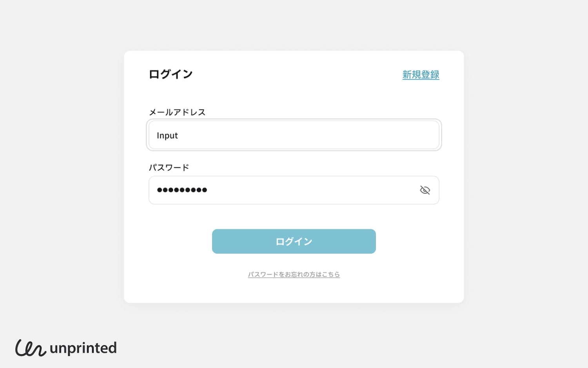
Task: Click the brand logo in the bottom corner
Action: 66,348
